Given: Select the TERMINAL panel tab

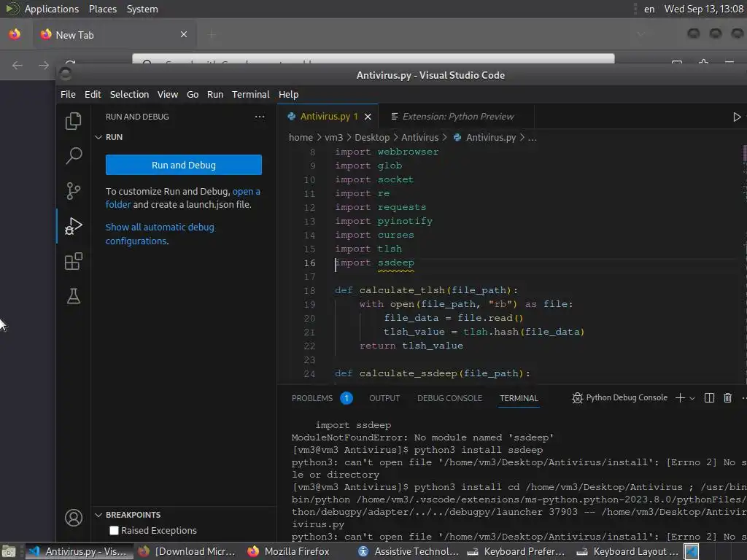Looking at the screenshot, I should (x=519, y=398).
